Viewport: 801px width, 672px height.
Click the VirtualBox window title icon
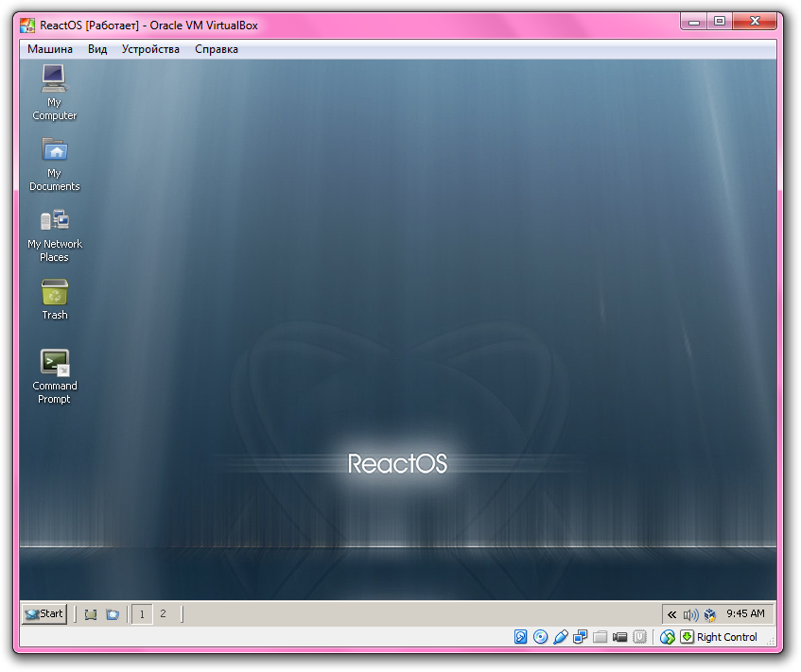27,26
